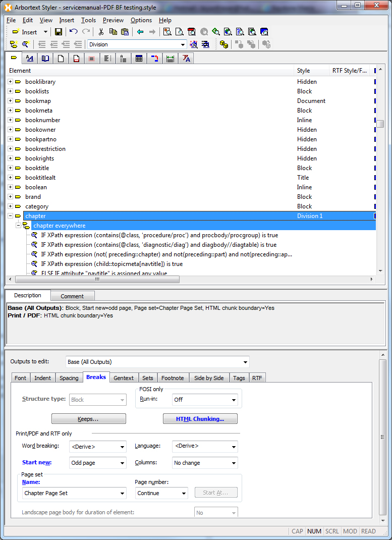
Task: Open the Sizes tab with green arrow ruler
Action: [x=170, y=59]
